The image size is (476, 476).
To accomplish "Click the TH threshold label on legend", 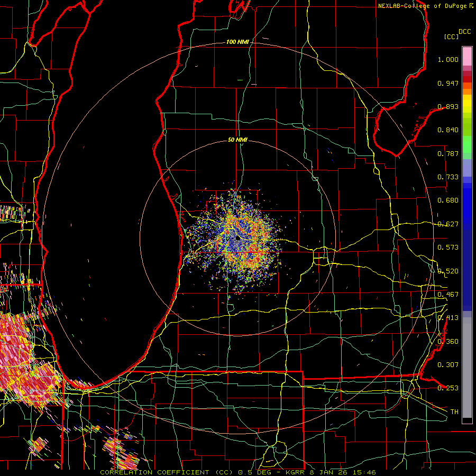I will [454, 412].
